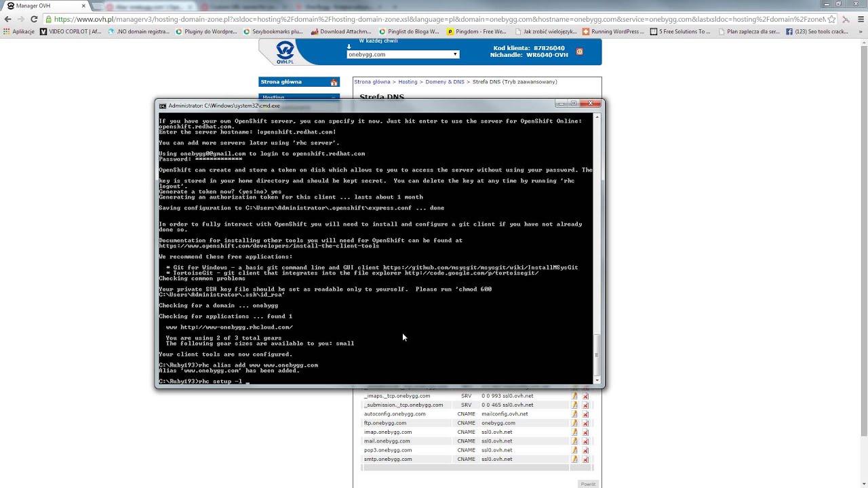Screen dimensions: 868x488
Task: Select the 'mailconfig.ovh.net' target cell
Action: (505, 414)
